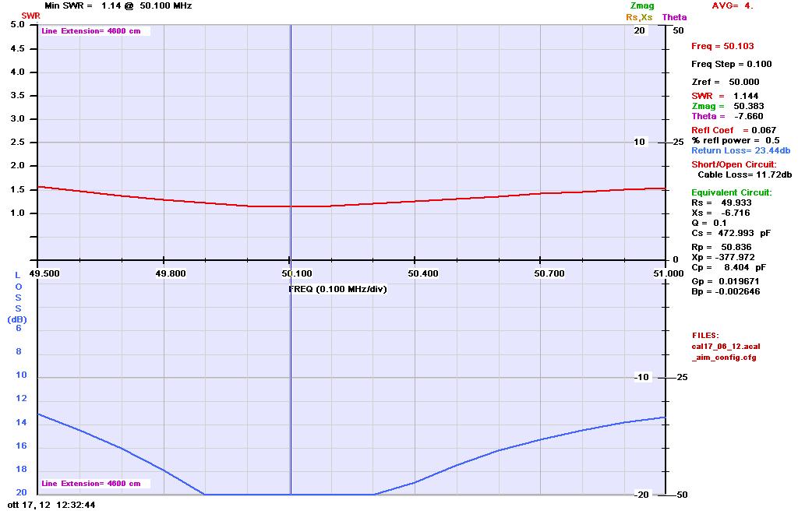798x532 pixels.
Task: Select the Rs,Xs axis label
Action: coord(639,17)
